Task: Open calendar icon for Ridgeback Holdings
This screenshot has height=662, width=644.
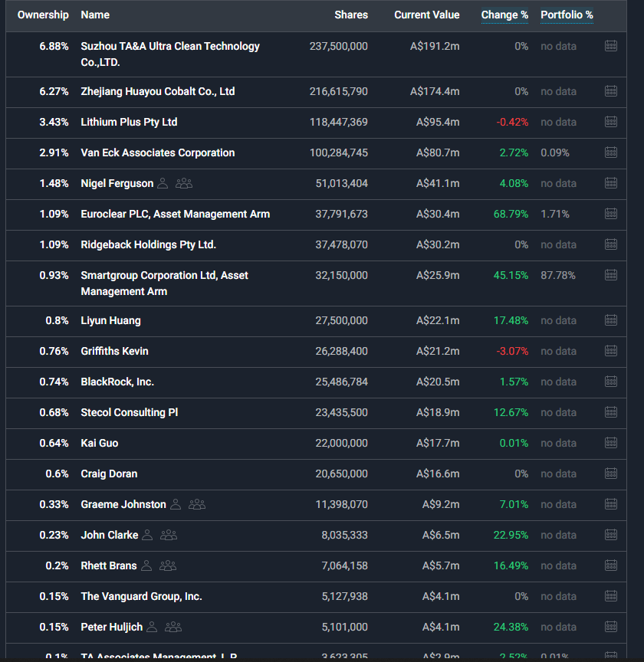Action: [610, 244]
